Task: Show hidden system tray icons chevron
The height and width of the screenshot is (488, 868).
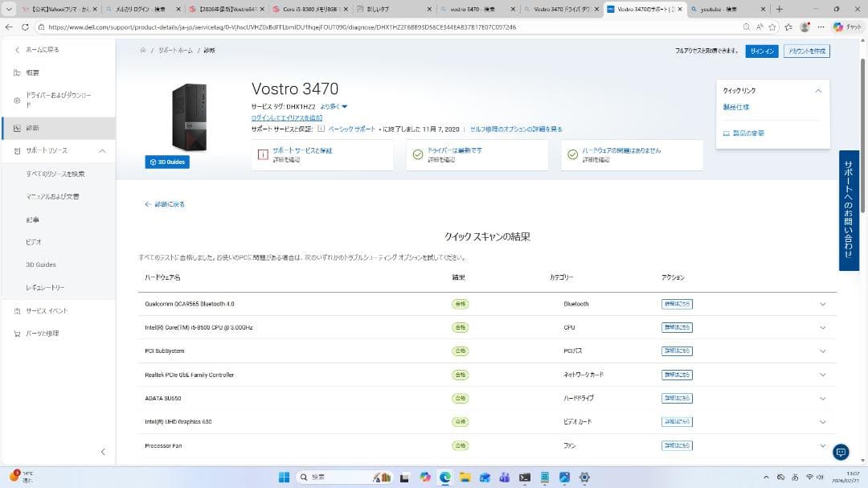Action: click(766, 477)
